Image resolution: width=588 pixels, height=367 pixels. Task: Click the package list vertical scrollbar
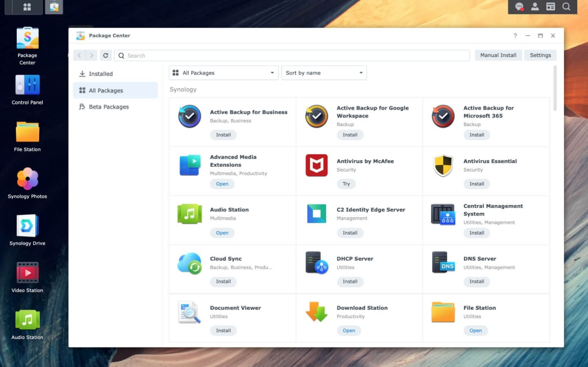pos(555,88)
